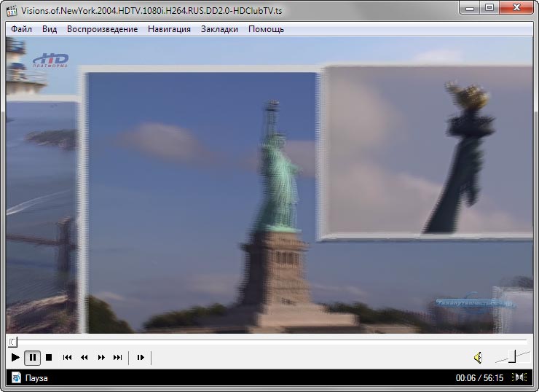539x392 pixels.
Task: Stop the video playback
Action: point(49,358)
